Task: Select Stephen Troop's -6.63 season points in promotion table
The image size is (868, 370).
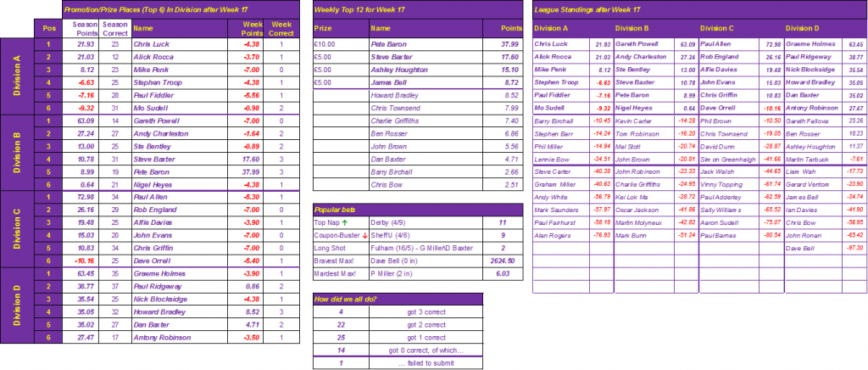Action: coord(87,82)
